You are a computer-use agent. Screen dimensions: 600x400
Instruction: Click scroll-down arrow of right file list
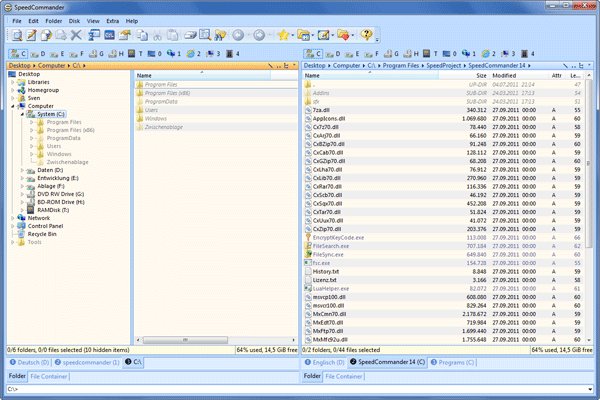(589, 340)
